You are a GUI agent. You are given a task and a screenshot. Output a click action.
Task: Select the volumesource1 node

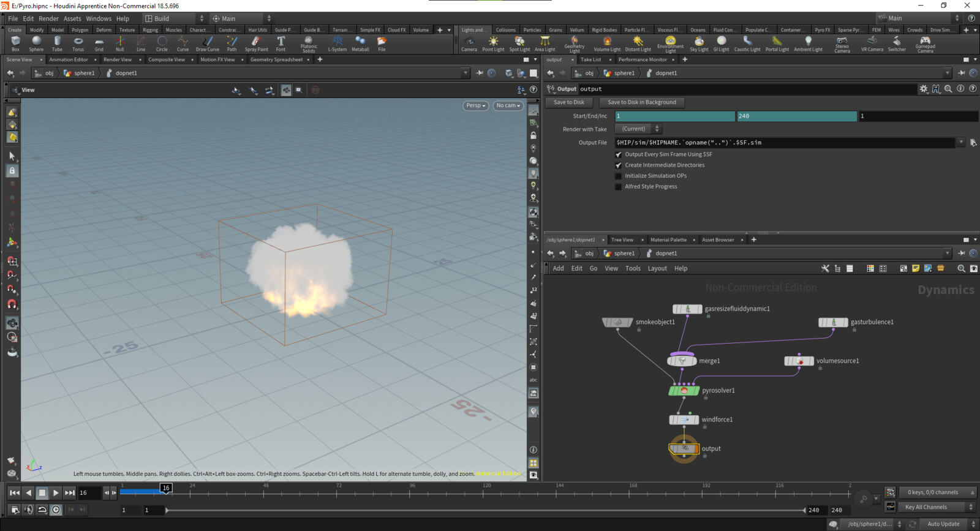tap(799, 361)
